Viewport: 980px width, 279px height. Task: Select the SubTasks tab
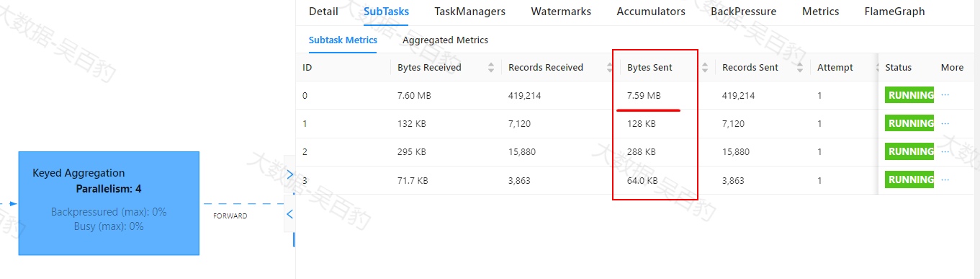(x=386, y=12)
